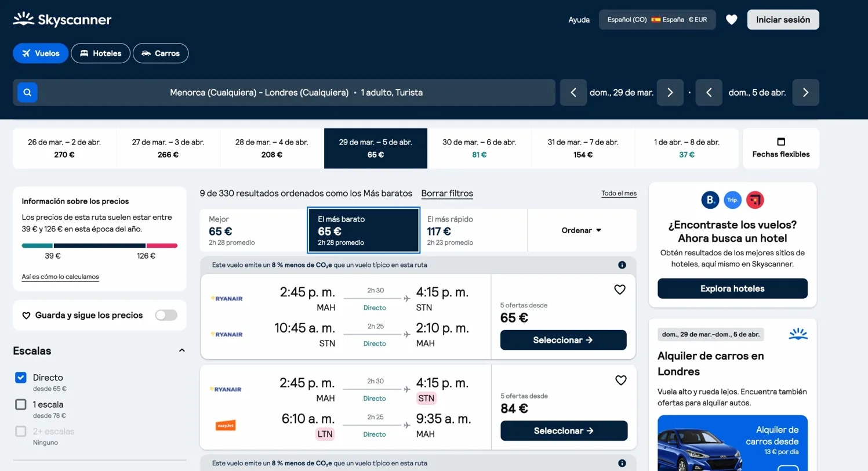Viewport: 868px width, 471px height.
Task: Uncheck the Directo stops filter
Action: pos(21,378)
